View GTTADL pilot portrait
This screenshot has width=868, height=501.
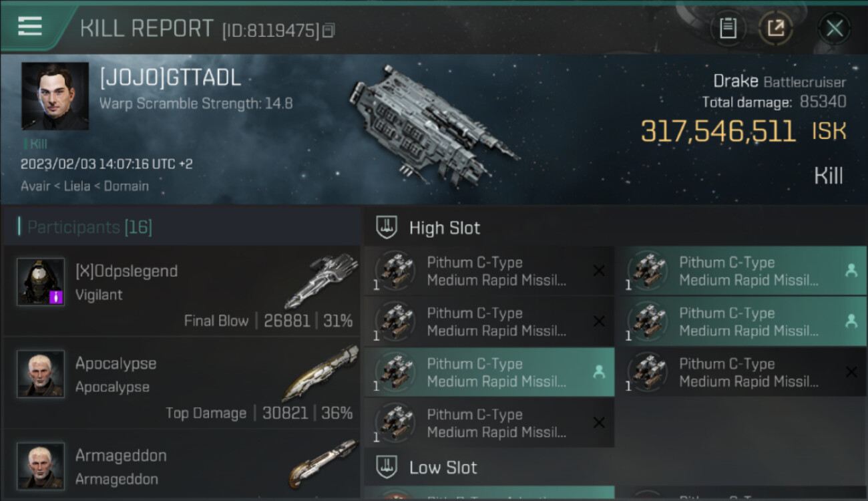click(55, 96)
